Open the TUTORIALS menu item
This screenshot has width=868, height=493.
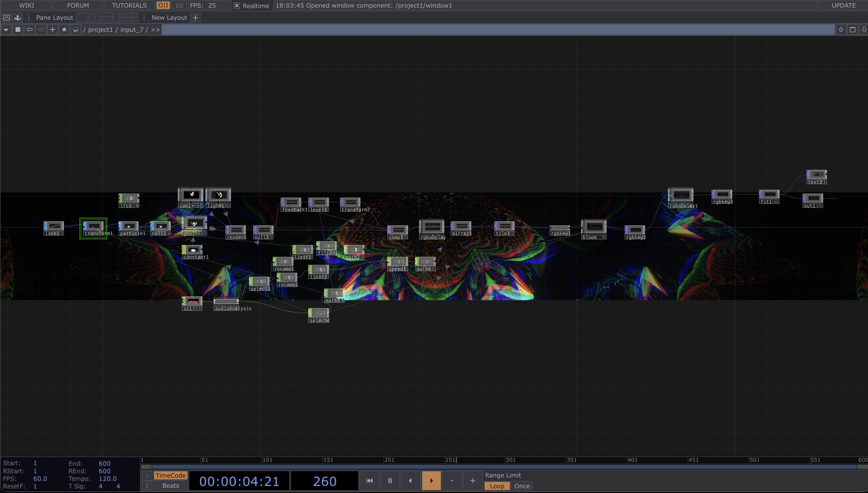[129, 5]
